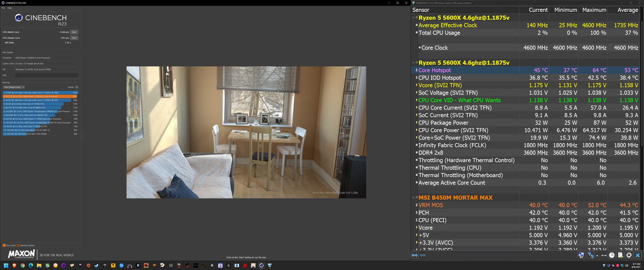Open HWiNFO settings gear icon

pyautogui.click(x=629, y=255)
